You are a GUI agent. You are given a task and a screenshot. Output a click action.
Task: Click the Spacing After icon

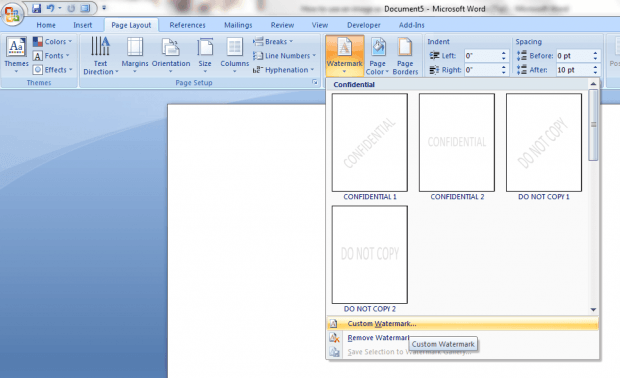[522, 70]
